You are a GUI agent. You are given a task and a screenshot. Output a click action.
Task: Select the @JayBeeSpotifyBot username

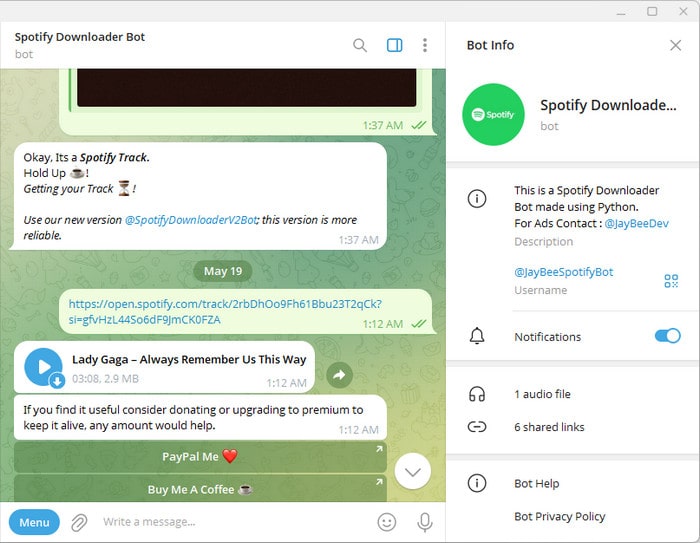563,272
